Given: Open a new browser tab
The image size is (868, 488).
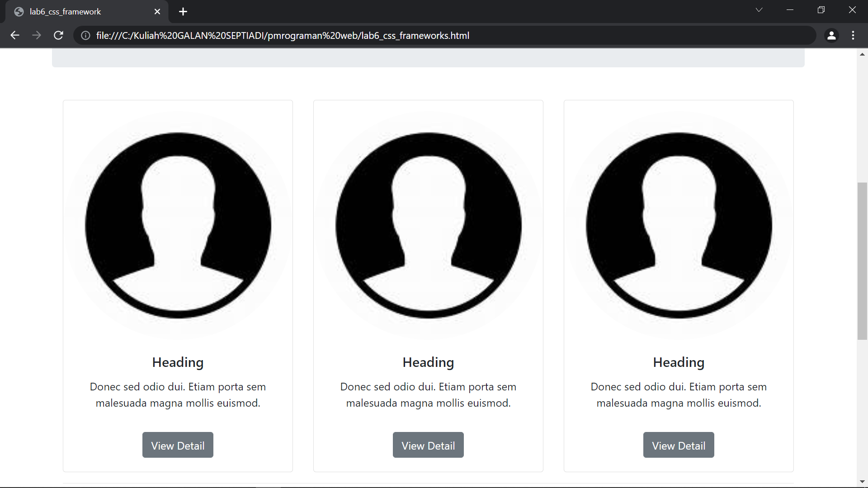Looking at the screenshot, I should pos(183,11).
